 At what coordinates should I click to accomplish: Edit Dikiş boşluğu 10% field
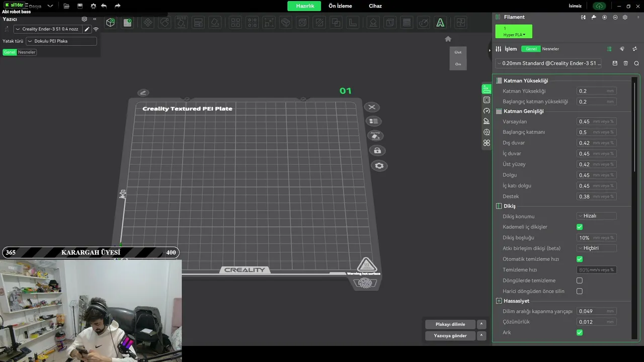pyautogui.click(x=596, y=238)
